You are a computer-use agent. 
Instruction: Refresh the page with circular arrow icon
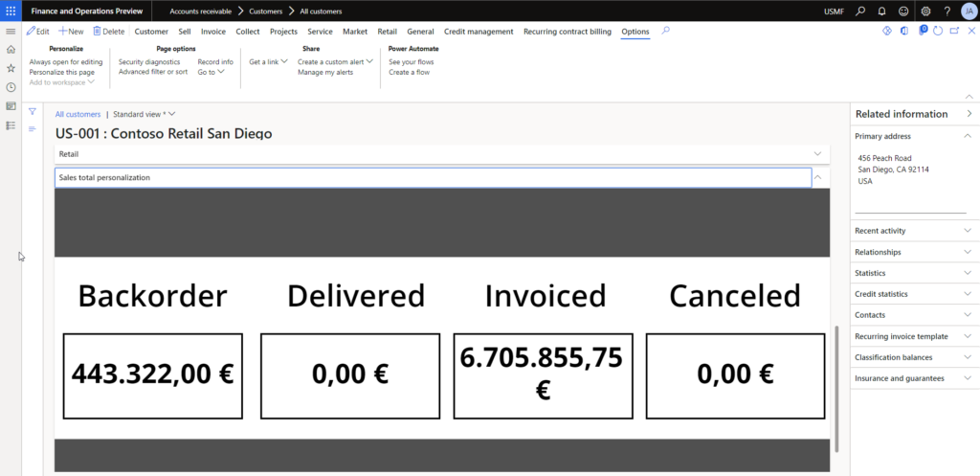938,31
